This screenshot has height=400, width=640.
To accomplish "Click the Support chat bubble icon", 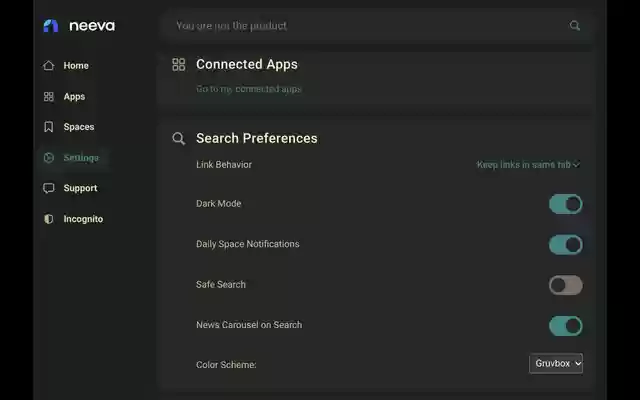I will click(49, 188).
